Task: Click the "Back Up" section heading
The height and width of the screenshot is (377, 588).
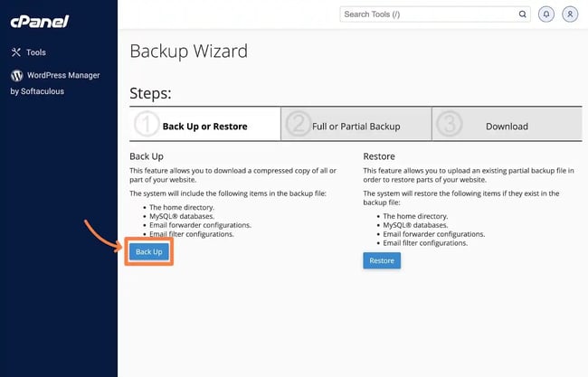Action: coord(146,156)
